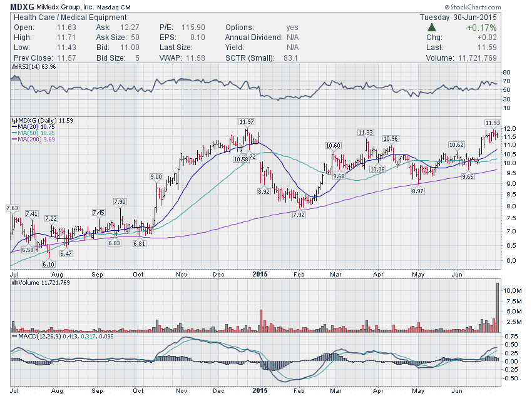Click the +0.17% percent change
Screen dimensions: 532x396
[482, 28]
